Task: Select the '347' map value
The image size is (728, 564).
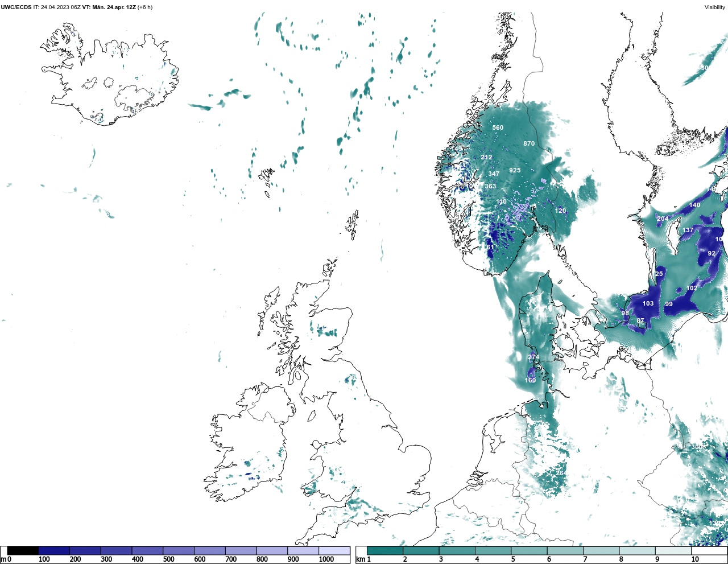Action: coord(494,174)
